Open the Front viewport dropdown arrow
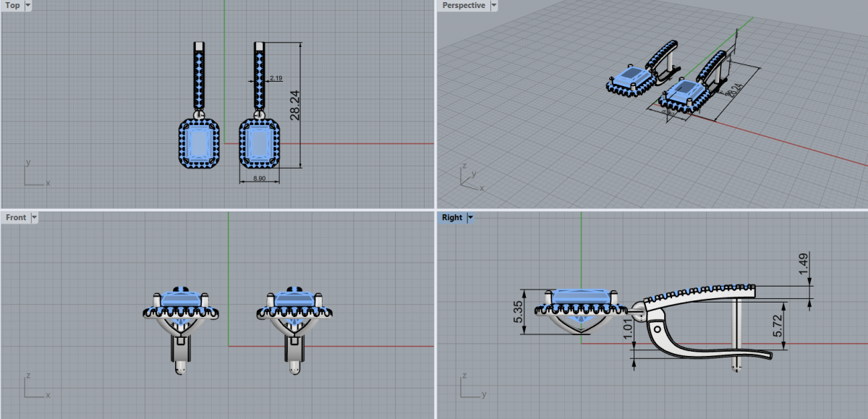 34,217
